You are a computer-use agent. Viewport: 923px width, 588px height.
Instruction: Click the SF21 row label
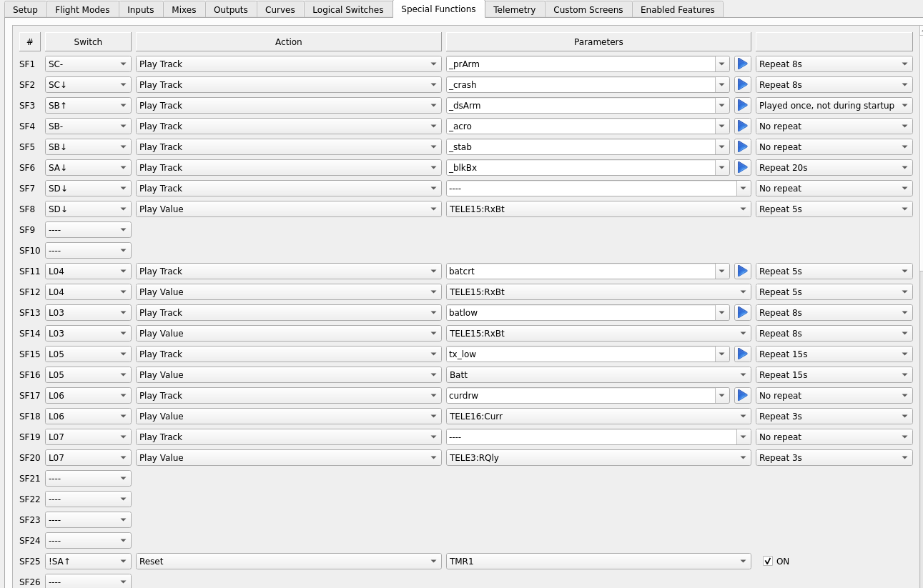[x=30, y=479]
